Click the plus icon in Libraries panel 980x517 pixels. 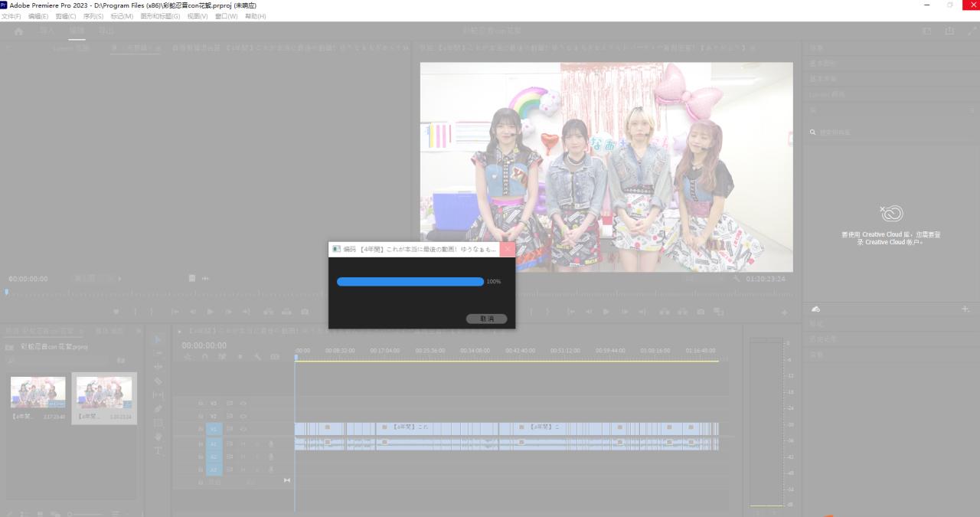pos(965,309)
